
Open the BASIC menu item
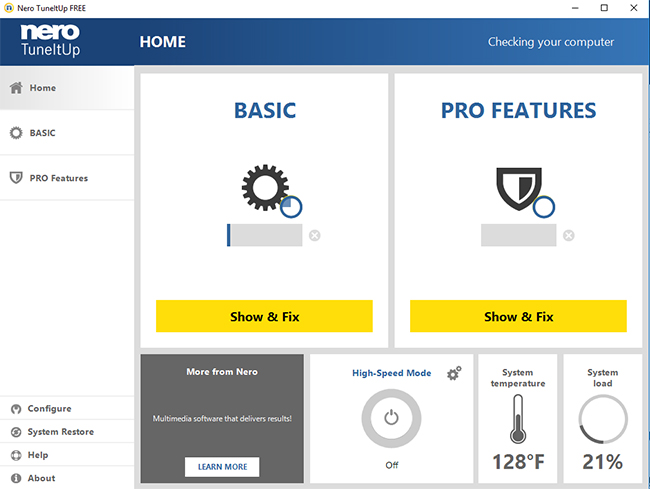67,133
